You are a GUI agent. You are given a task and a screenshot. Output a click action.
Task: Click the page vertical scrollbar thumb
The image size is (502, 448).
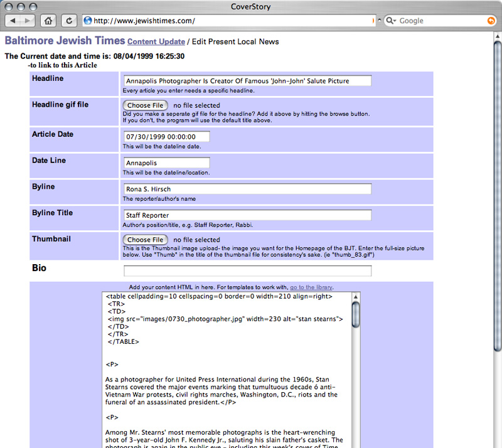point(498,196)
